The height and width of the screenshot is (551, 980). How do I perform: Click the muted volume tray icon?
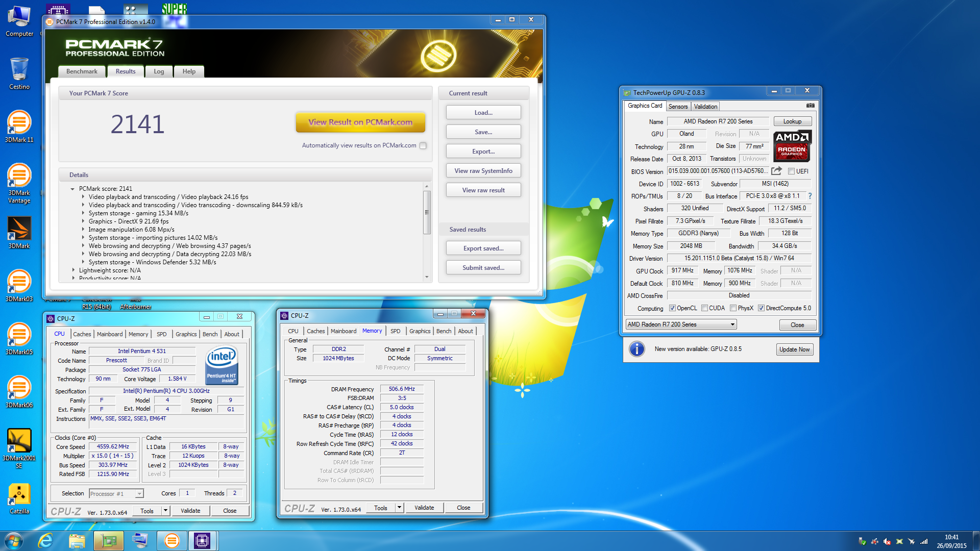887,541
